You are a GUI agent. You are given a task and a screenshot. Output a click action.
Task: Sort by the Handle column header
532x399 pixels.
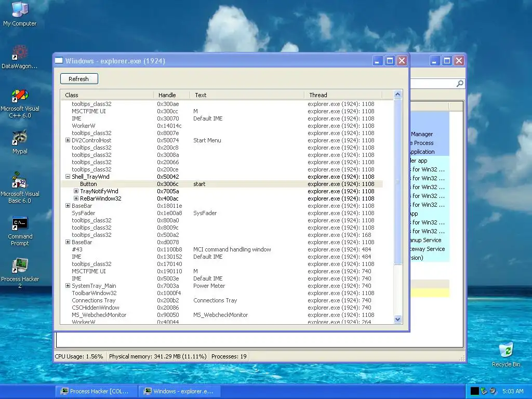tap(171, 95)
